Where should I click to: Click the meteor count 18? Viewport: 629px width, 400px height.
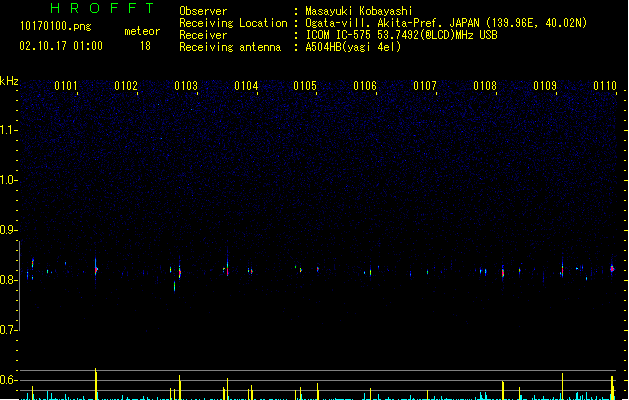pos(145,46)
